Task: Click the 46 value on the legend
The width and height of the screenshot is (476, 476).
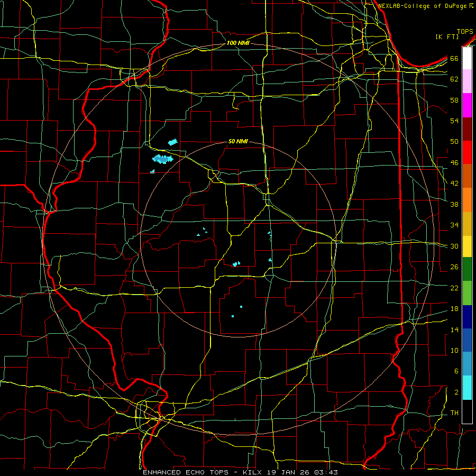Action: [x=454, y=163]
